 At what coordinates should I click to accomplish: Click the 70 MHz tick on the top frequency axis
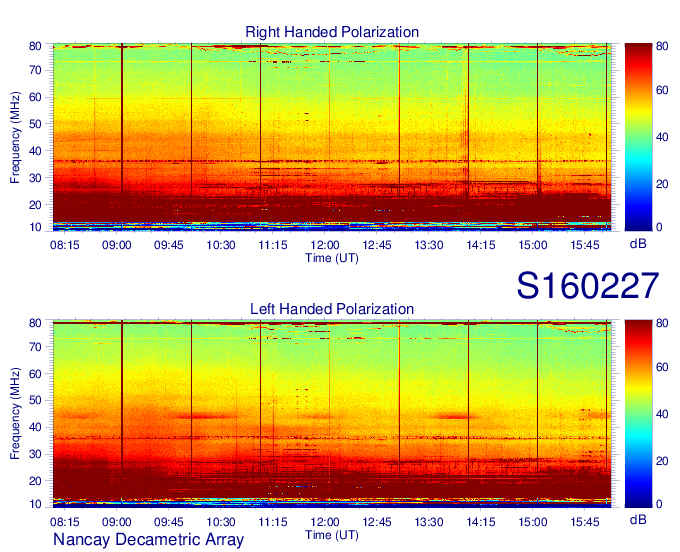click(x=35, y=70)
